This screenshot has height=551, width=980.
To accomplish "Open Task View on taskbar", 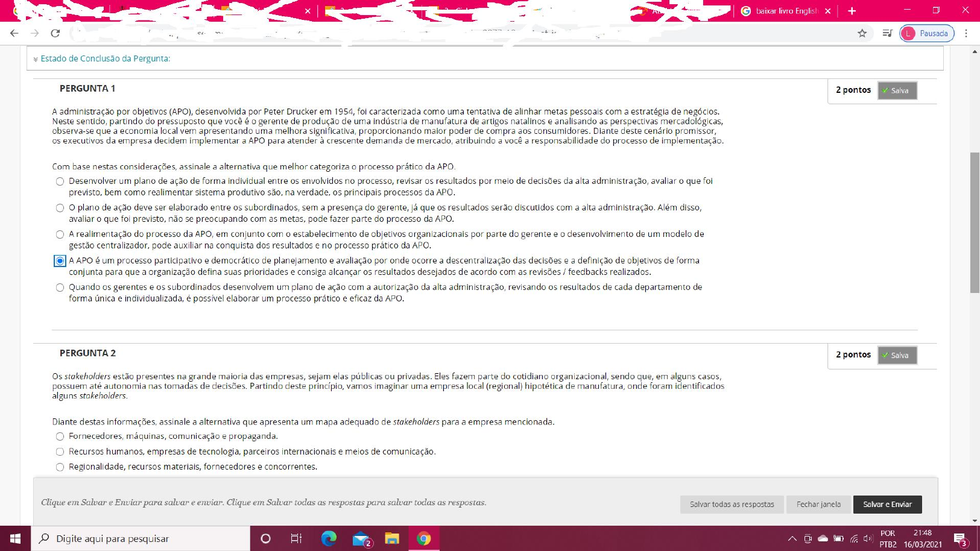I will 296,538.
